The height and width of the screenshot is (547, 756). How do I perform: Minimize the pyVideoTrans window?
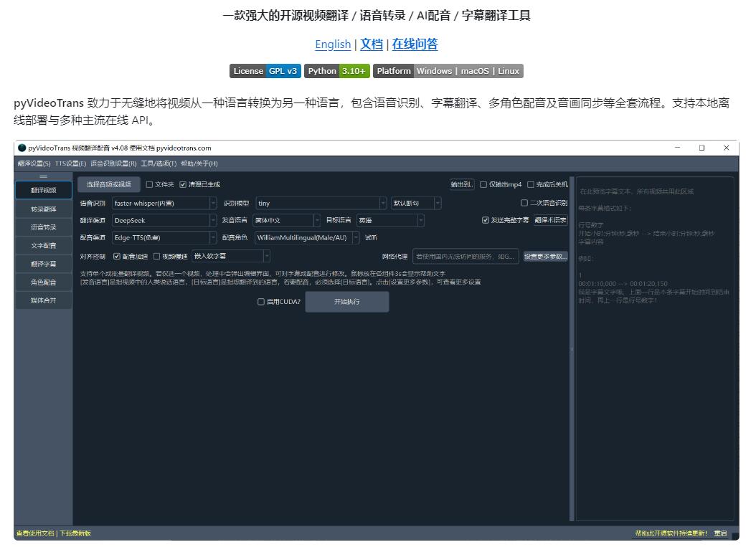(x=677, y=148)
